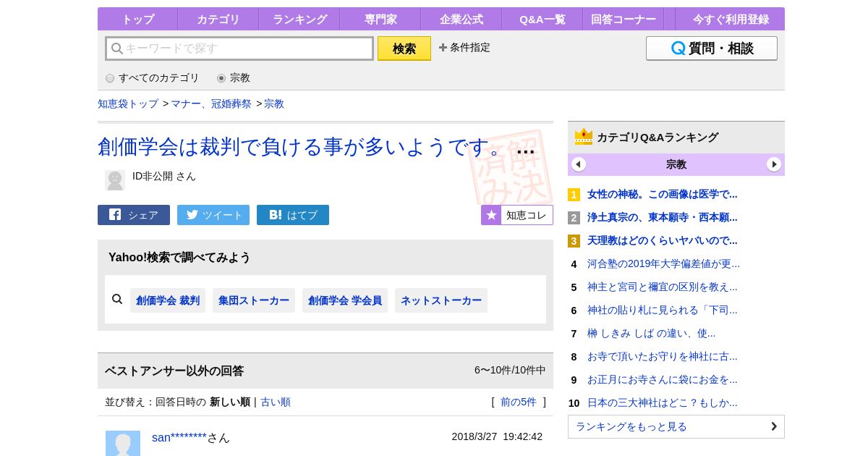Click the answer timestamp 2018/3/27 19:42:42
Viewport: 868px width, 456px height.
497,436
